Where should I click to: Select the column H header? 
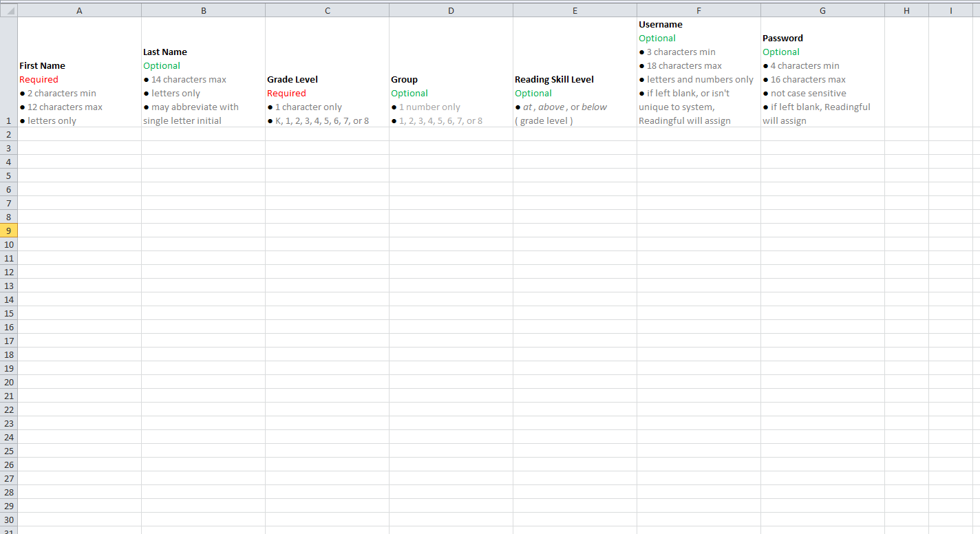coord(906,10)
